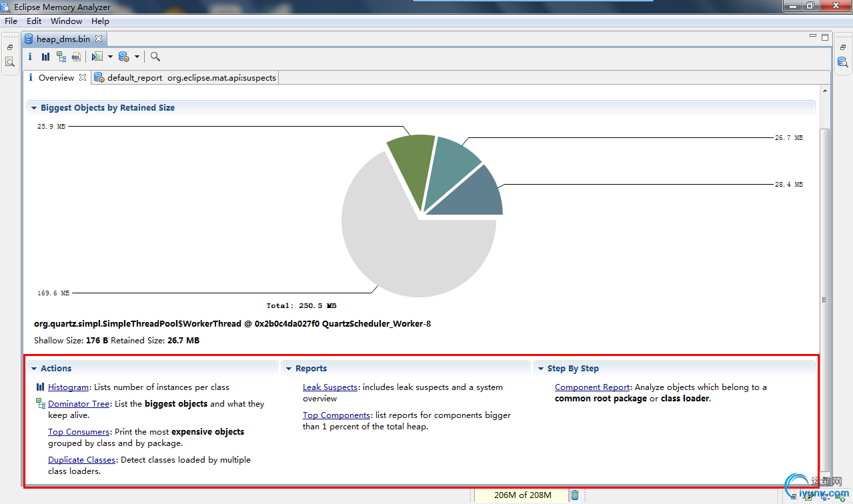Click the Top Consumers link
The width and height of the screenshot is (853, 504).
(79, 431)
